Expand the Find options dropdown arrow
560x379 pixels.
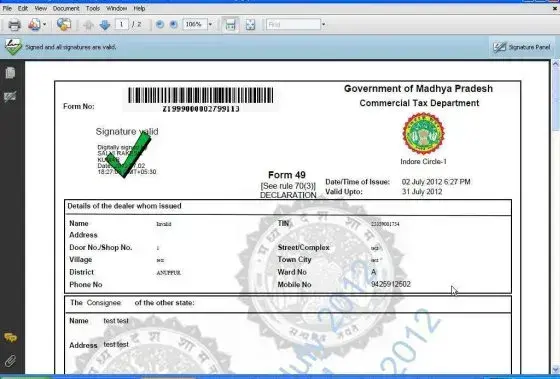[x=324, y=24]
